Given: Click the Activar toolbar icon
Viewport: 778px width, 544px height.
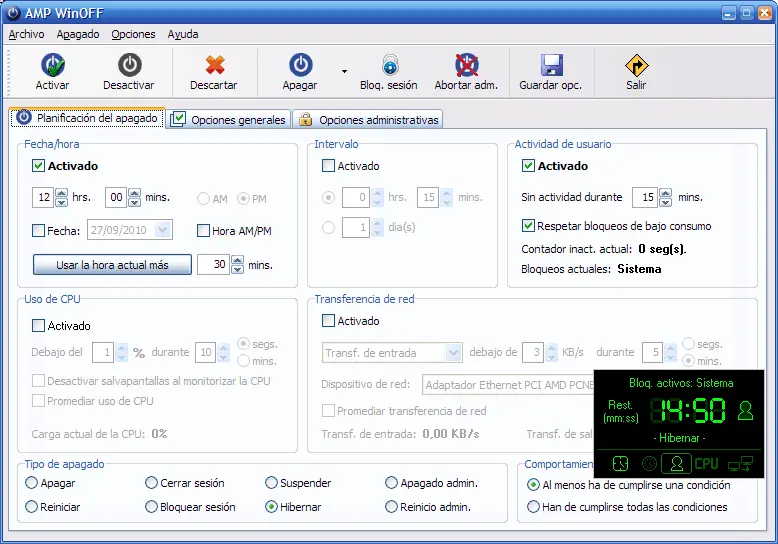Looking at the screenshot, I should click(x=53, y=66).
